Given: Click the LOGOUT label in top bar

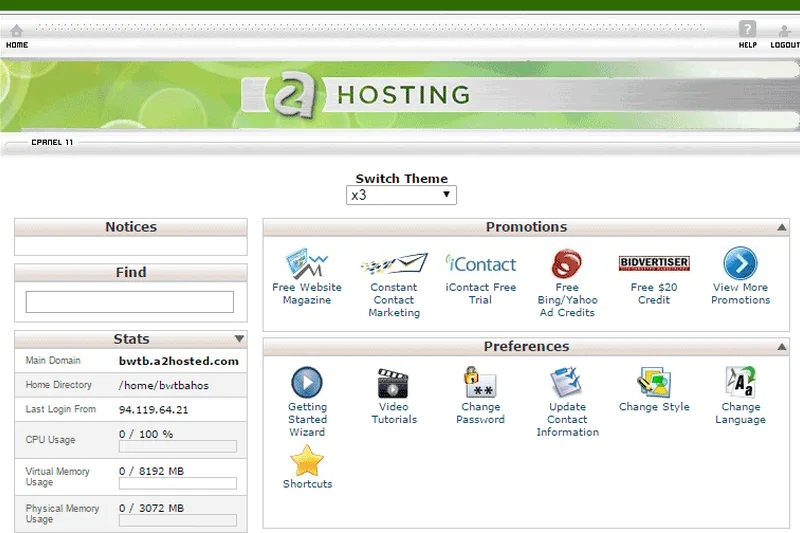Looking at the screenshot, I should (785, 45).
